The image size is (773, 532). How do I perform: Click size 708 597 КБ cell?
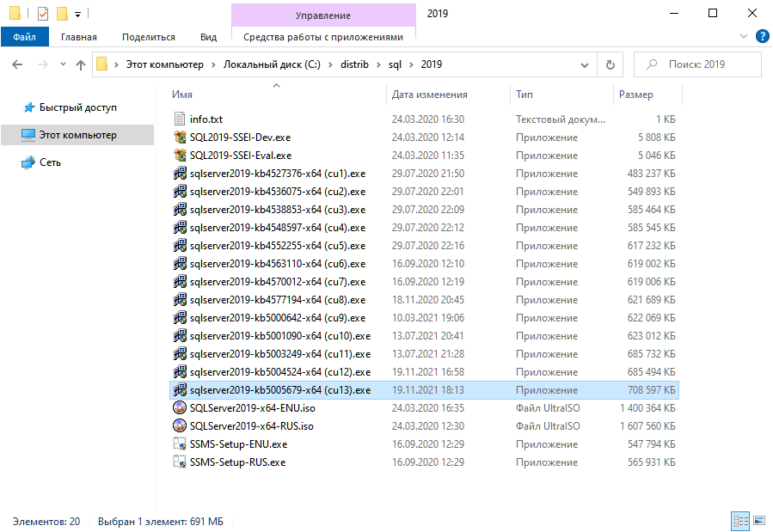[x=651, y=389]
